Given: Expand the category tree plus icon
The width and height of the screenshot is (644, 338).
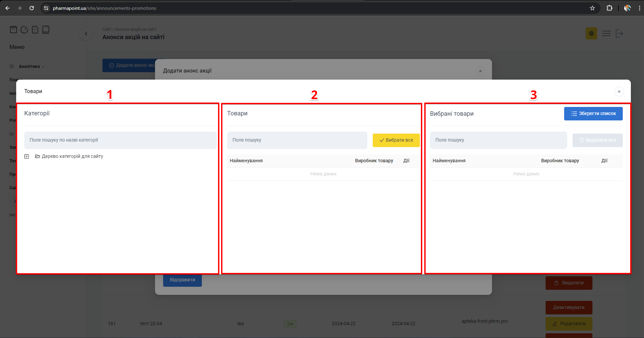Looking at the screenshot, I should [27, 157].
